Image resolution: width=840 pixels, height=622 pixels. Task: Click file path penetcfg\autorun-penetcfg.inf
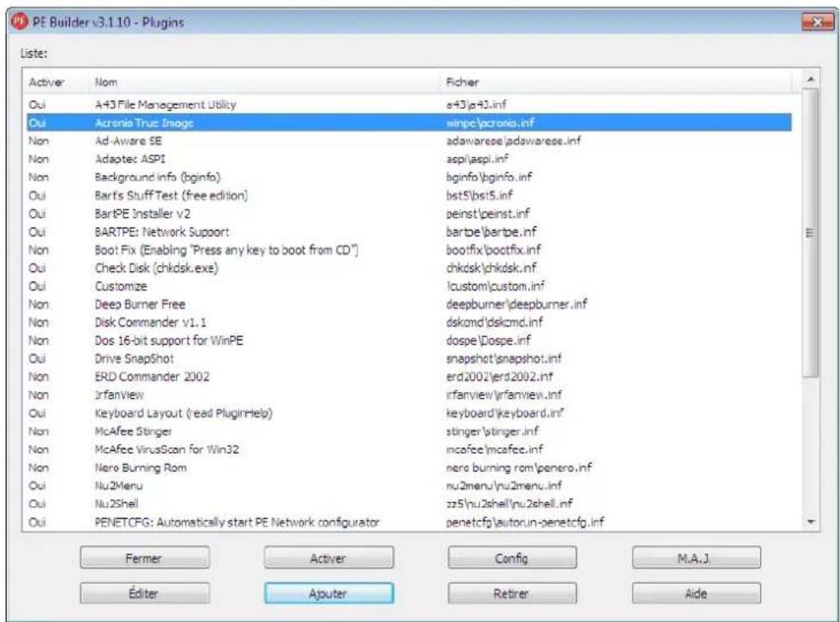pyautogui.click(x=525, y=523)
